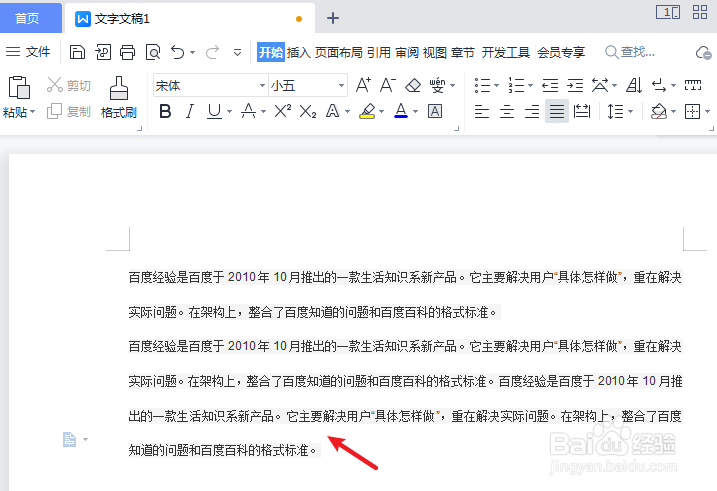Viewport: 717px width, 491px height.
Task: Click the 复制 copy button
Action: [69, 111]
